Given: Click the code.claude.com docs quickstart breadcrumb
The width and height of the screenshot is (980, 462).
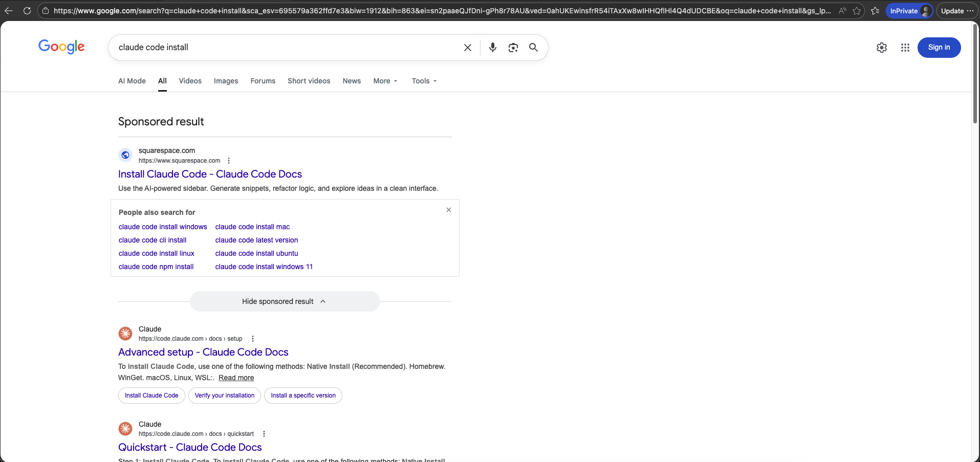Looking at the screenshot, I should coord(196,434).
